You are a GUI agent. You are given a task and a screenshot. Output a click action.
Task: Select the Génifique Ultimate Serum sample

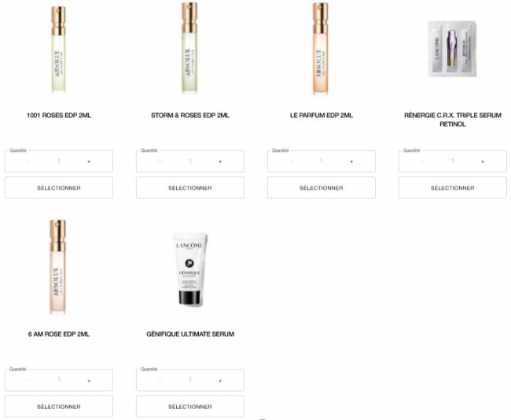[190, 407]
